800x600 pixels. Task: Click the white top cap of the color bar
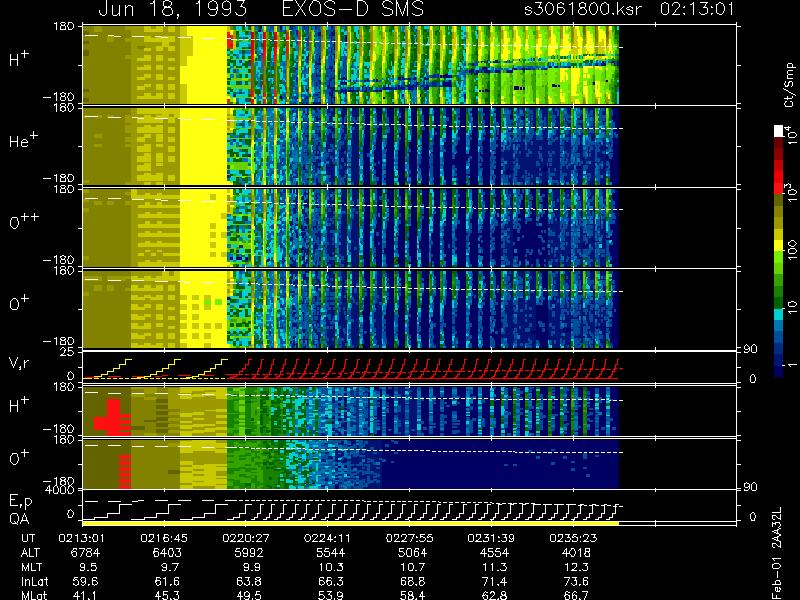[x=779, y=131]
